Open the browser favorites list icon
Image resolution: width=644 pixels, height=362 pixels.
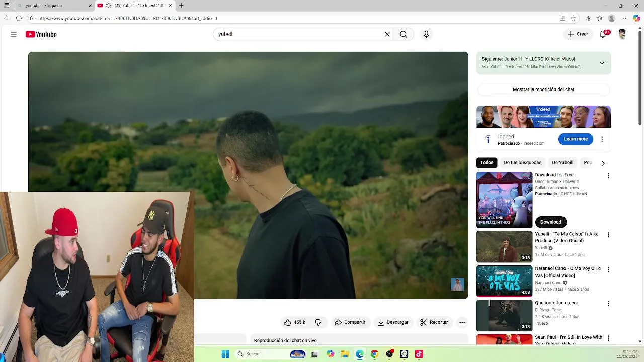(600, 18)
